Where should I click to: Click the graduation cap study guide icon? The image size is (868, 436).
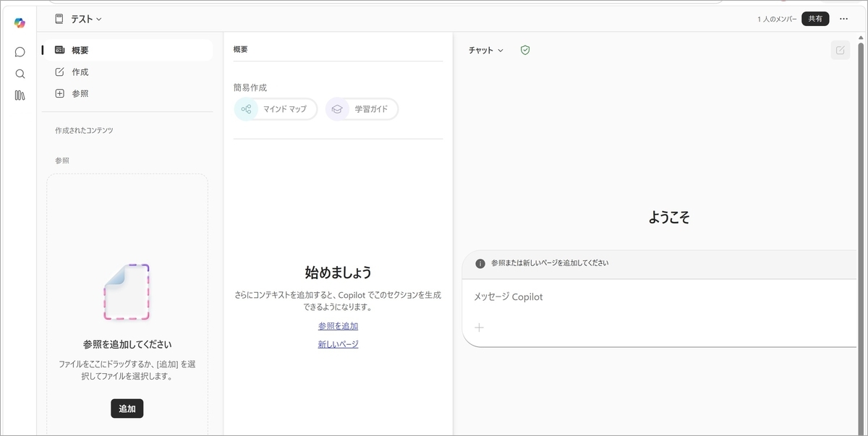(336, 109)
